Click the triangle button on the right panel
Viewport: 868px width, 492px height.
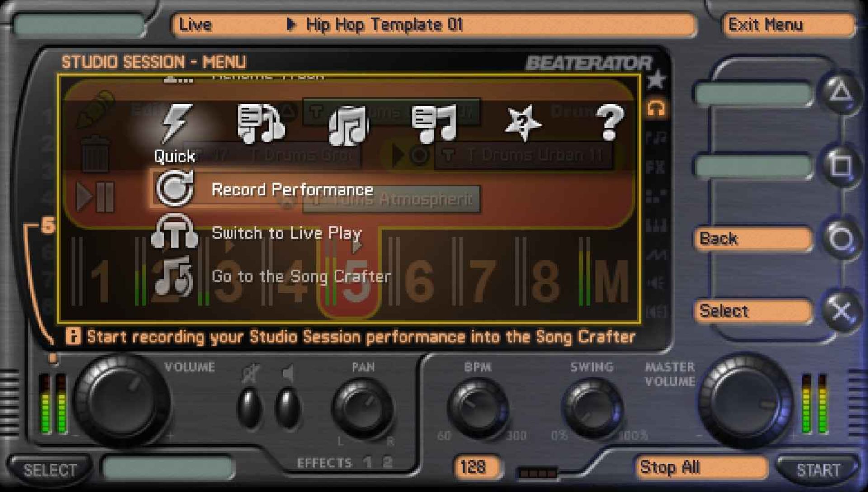click(840, 92)
